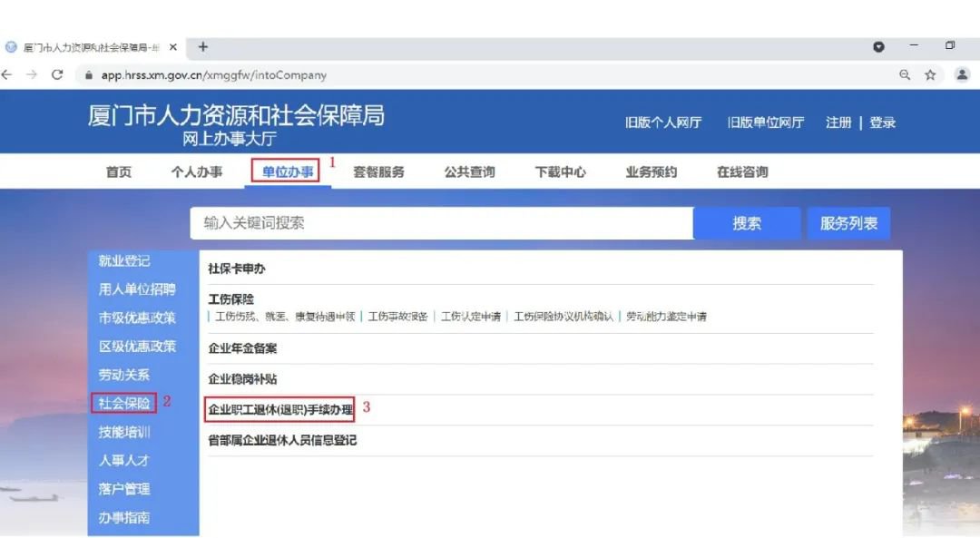
Task: Select the 单位办事 navigation tab
Action: point(287,171)
